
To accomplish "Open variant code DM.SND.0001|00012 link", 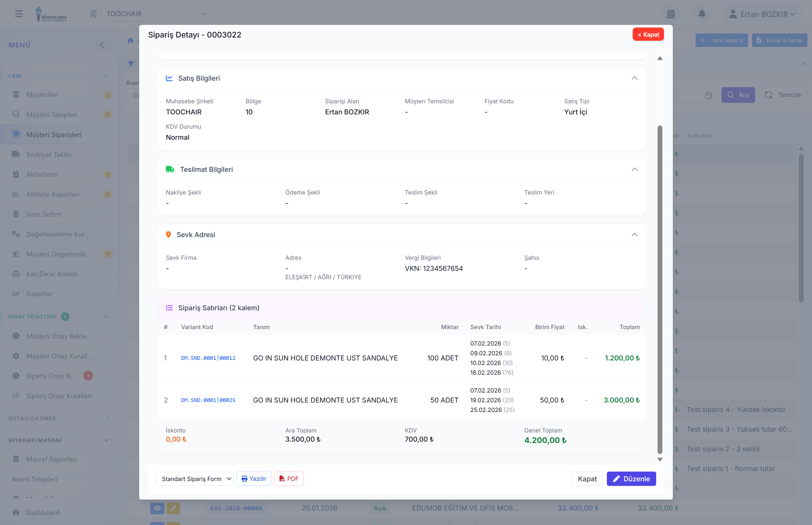I will tap(208, 358).
